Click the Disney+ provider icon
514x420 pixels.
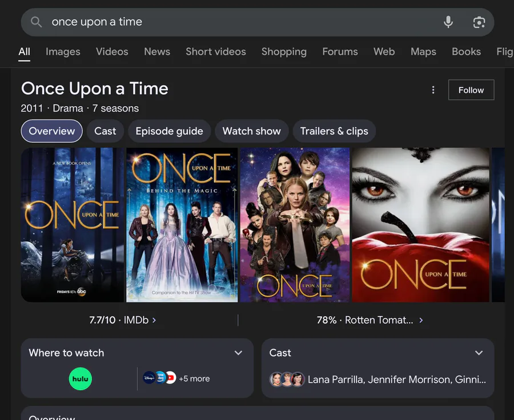[x=149, y=378]
